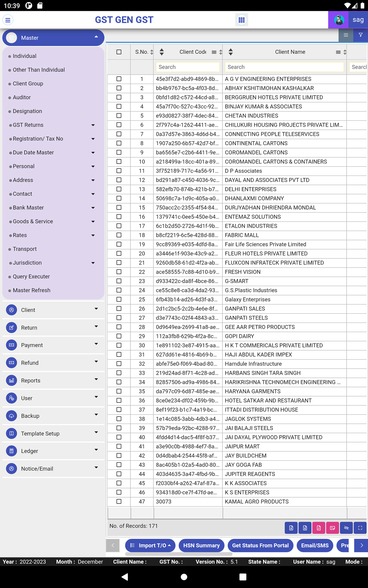Click the Return module icon
This screenshot has height=588, width=368.
12,328
